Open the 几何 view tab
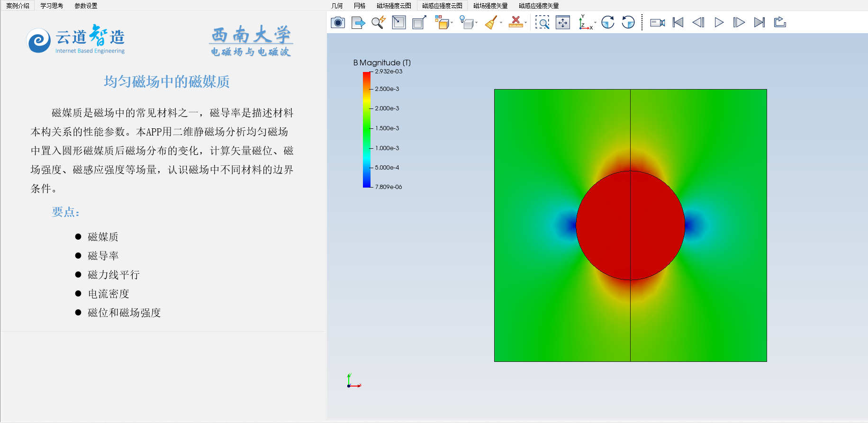Screen dimensions: 868x423 pyautogui.click(x=337, y=6)
